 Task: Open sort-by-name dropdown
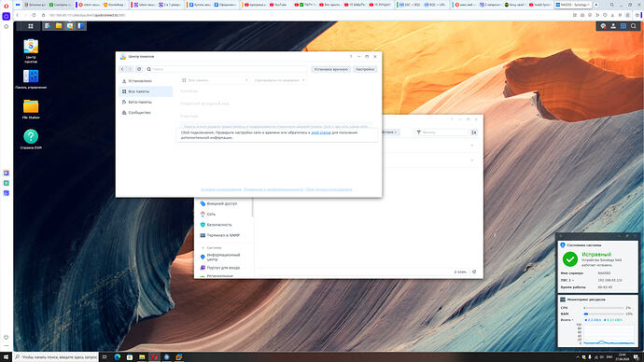point(279,80)
